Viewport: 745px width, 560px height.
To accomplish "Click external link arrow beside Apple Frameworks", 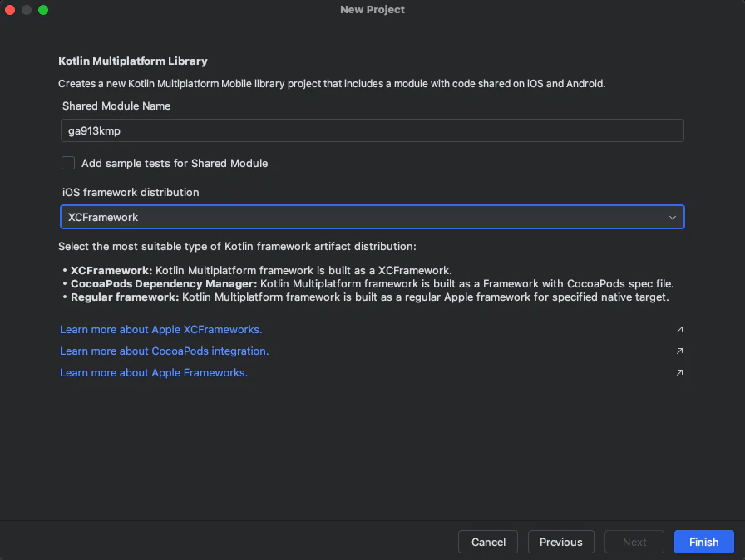I will point(679,372).
